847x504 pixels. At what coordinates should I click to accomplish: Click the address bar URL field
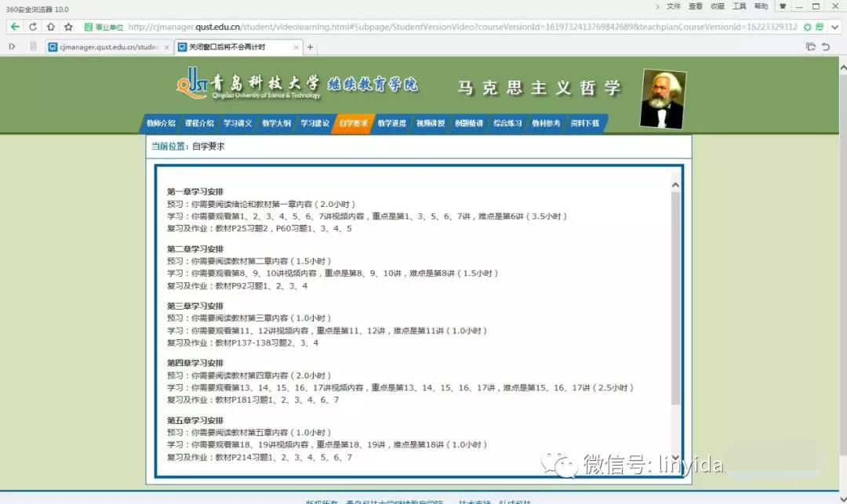[455, 27]
